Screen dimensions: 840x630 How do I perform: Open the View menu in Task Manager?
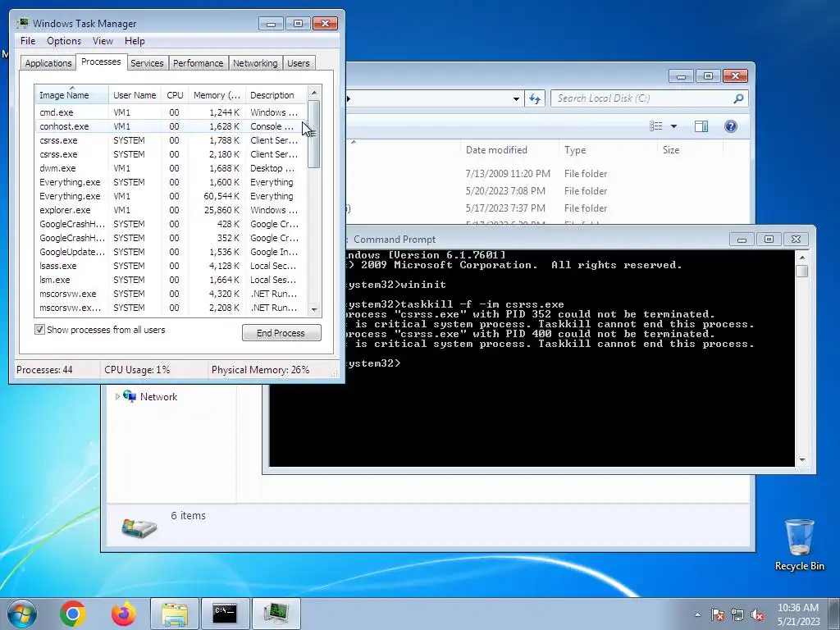tap(103, 41)
